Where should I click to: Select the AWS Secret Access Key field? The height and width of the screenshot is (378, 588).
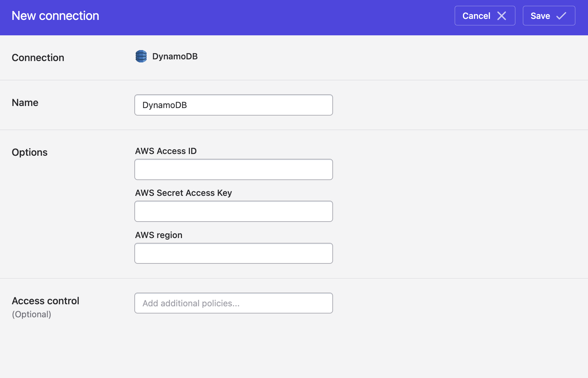point(234,211)
